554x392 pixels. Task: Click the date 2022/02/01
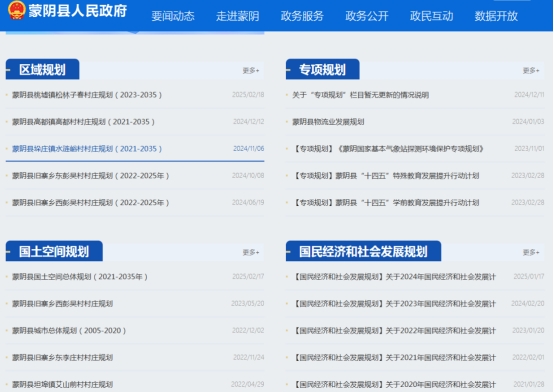coord(528,357)
